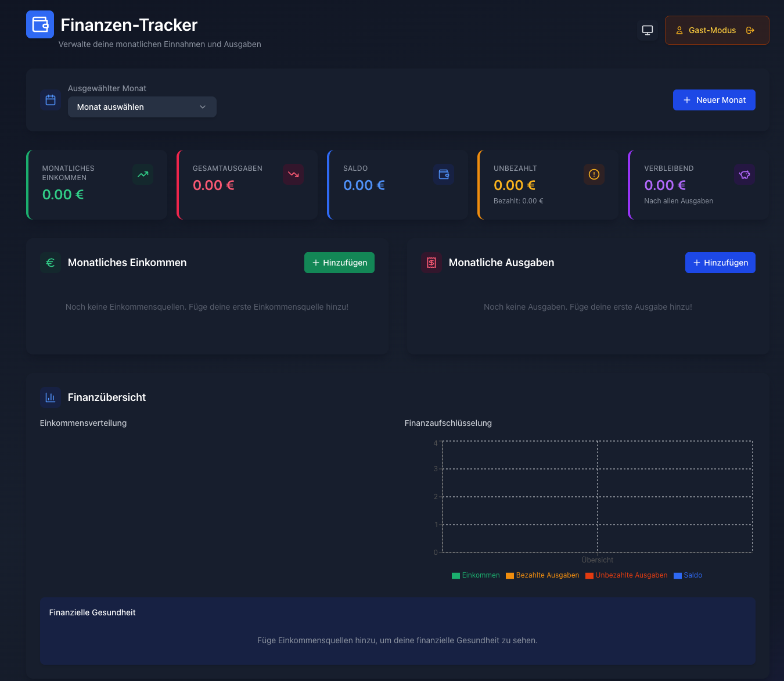The height and width of the screenshot is (681, 784).
Task: Click the logout icon in Gast-Modus button
Action: pos(750,30)
